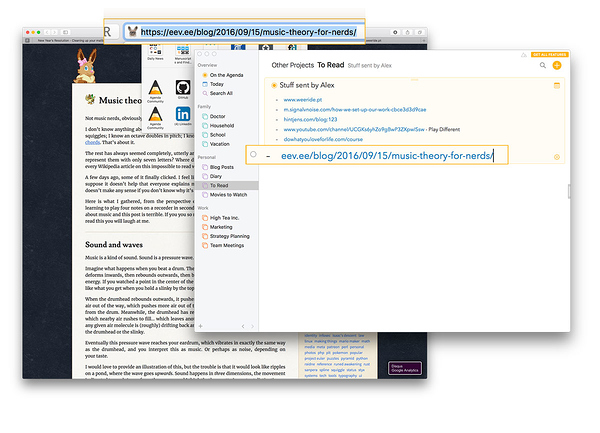
Task: Click the add project plus in Agenda sidebar
Action: [201, 326]
